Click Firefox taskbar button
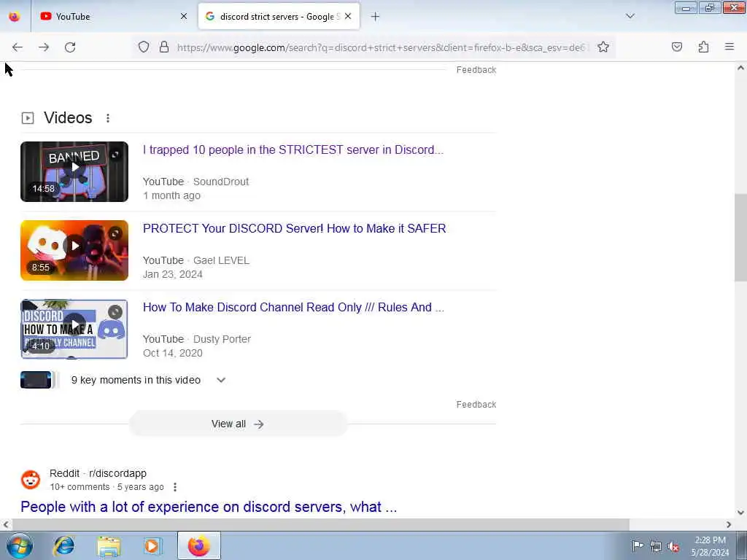This screenshot has height=560, width=747. coord(198,545)
